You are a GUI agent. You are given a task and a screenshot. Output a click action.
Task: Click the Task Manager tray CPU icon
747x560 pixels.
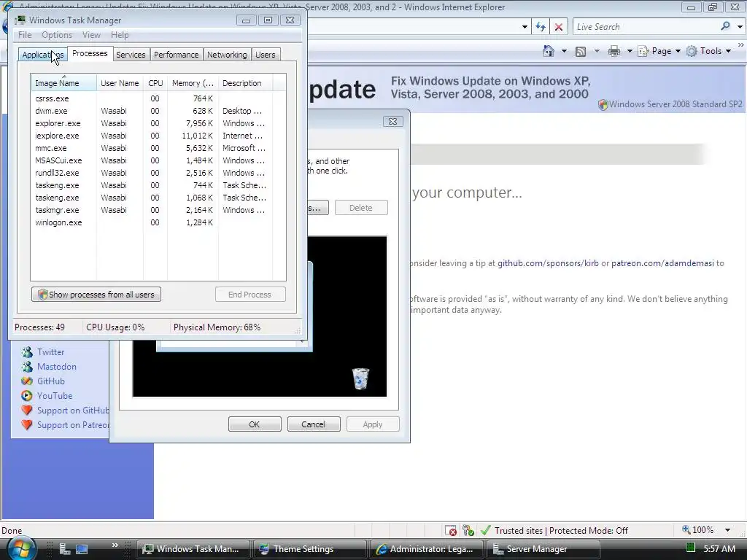pos(690,548)
